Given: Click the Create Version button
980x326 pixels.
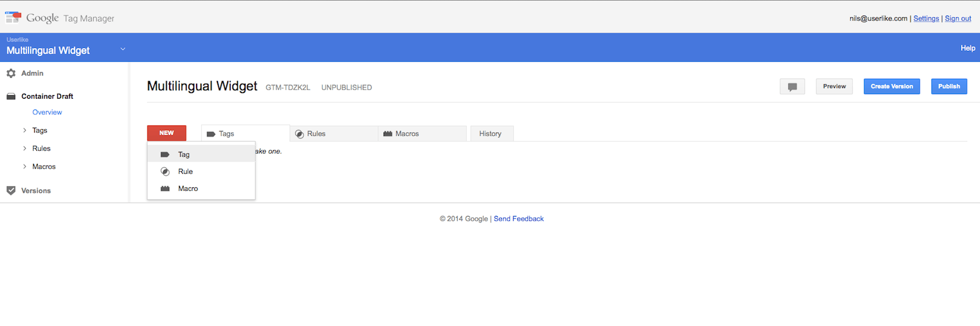Looking at the screenshot, I should coord(892,87).
